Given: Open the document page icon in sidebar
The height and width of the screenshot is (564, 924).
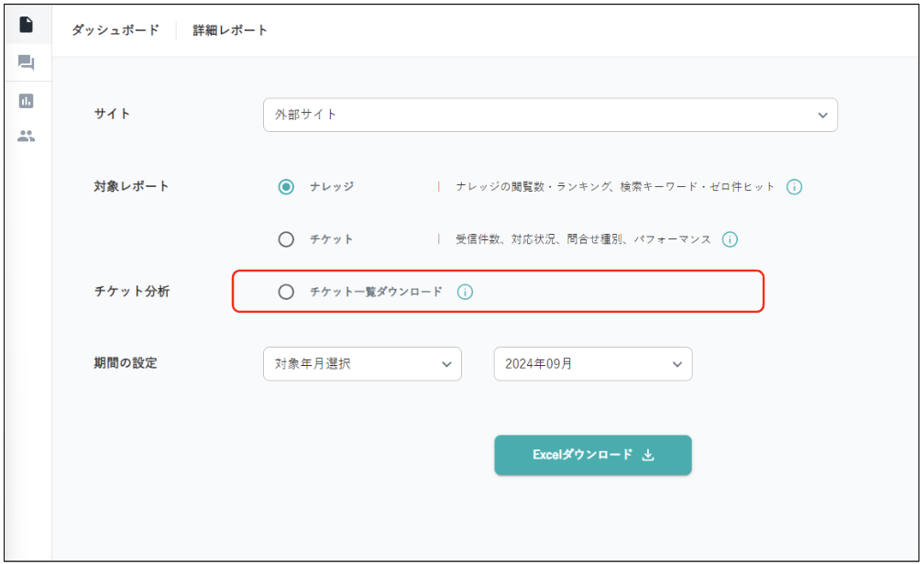Looking at the screenshot, I should click(26, 25).
